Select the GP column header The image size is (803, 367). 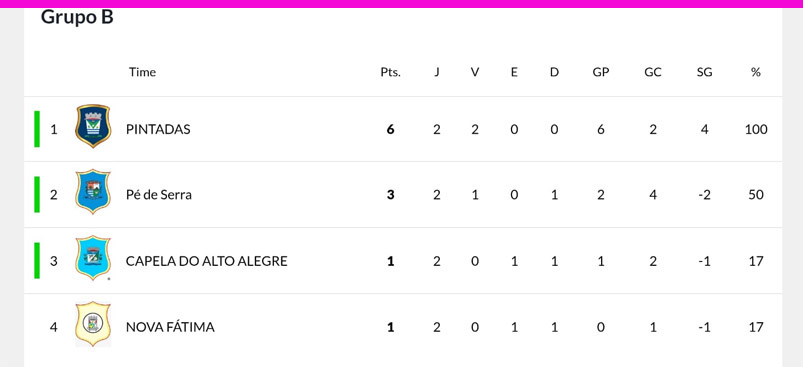(x=601, y=72)
